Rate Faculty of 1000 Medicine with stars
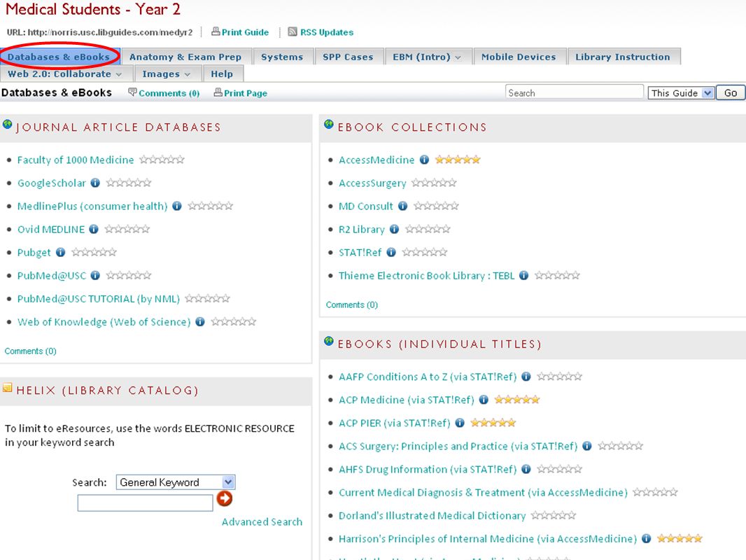 (x=162, y=160)
